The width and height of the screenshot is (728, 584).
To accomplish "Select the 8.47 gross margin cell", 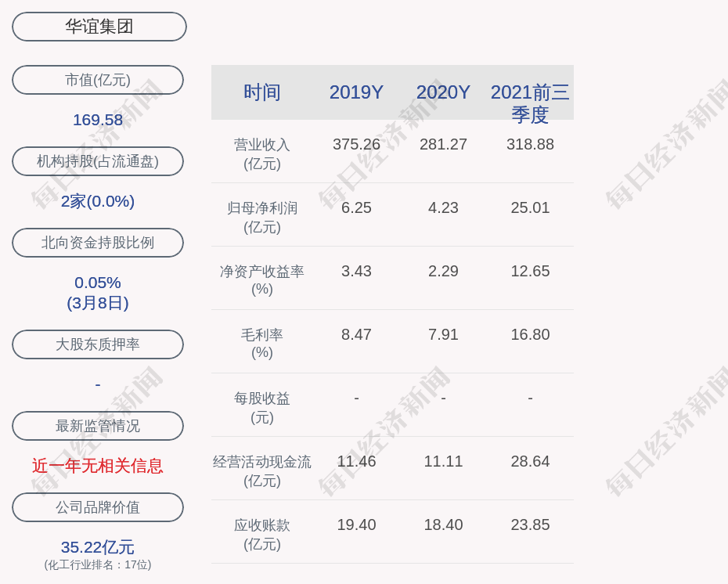I will pyautogui.click(x=357, y=335).
